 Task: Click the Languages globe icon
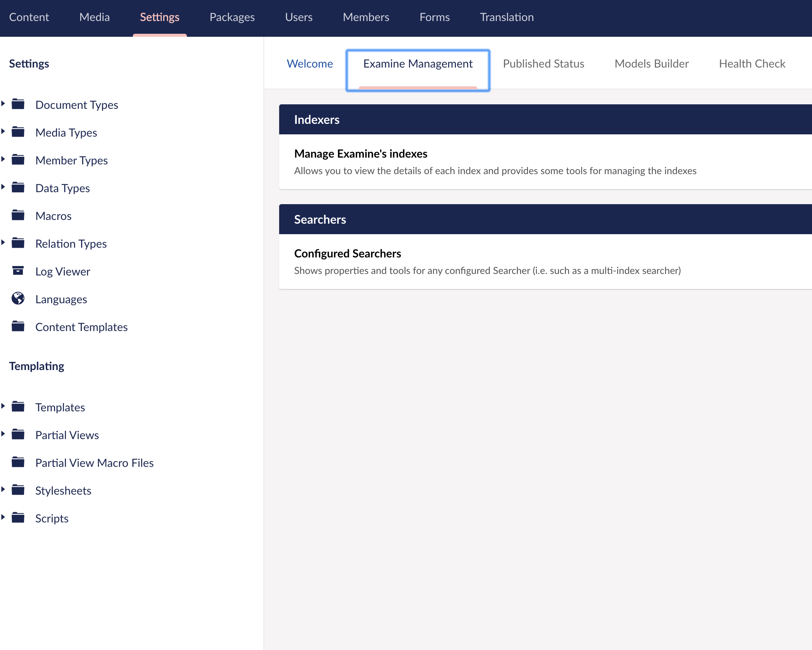(18, 298)
